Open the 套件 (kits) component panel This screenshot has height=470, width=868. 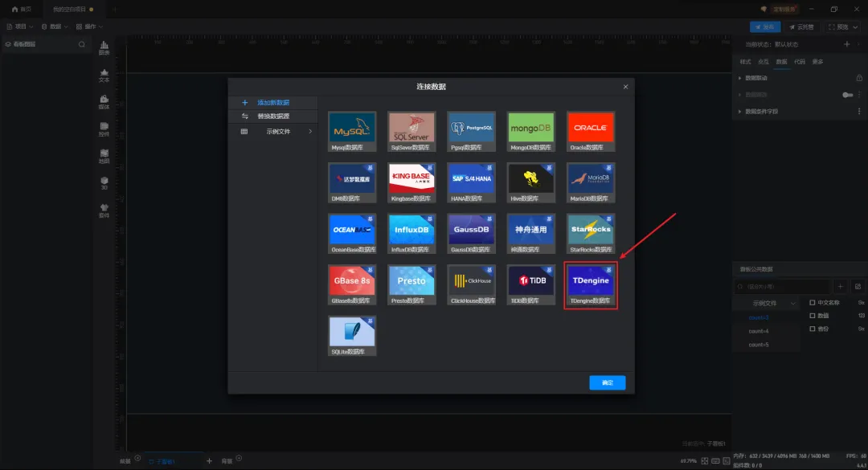point(104,211)
